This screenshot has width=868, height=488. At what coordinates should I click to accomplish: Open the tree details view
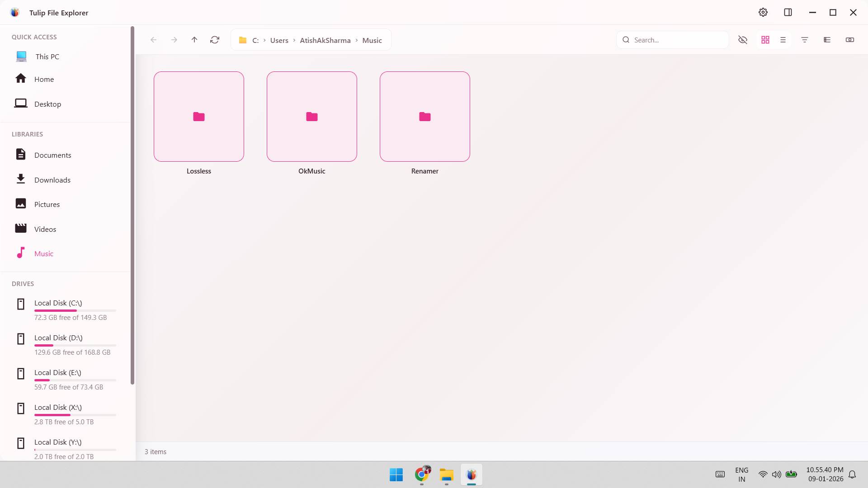826,40
